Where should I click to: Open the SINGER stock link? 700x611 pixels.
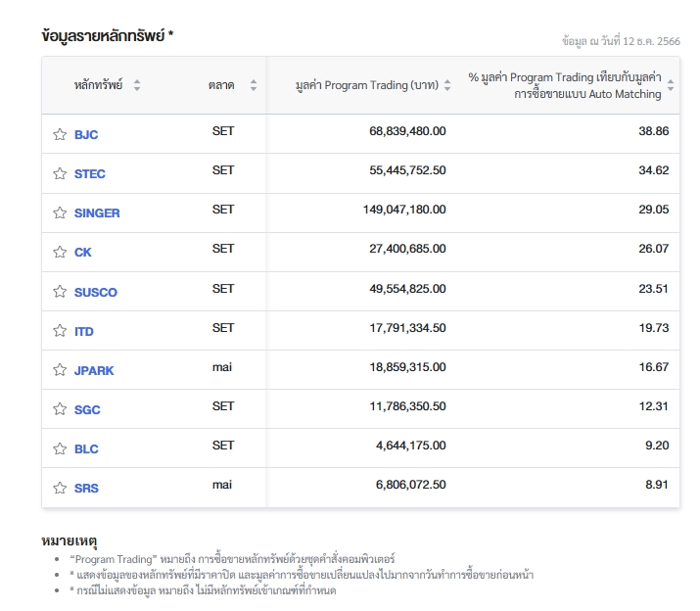coord(97,213)
